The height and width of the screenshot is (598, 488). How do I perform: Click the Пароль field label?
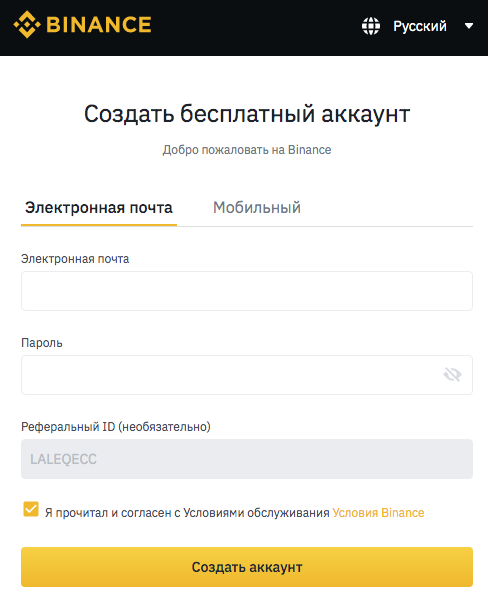click(x=42, y=342)
